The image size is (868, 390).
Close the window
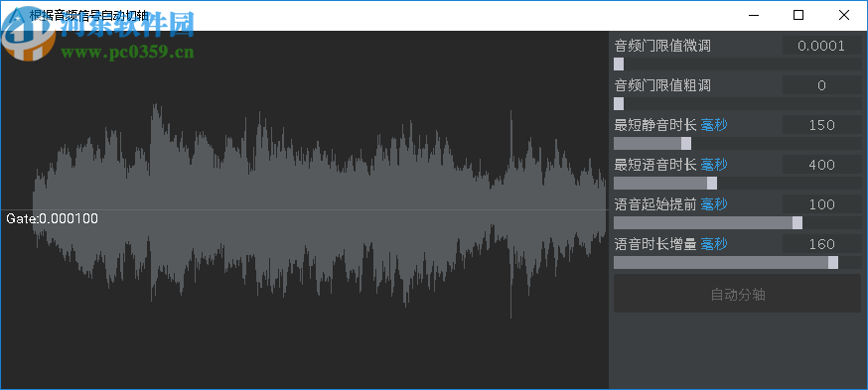point(843,16)
